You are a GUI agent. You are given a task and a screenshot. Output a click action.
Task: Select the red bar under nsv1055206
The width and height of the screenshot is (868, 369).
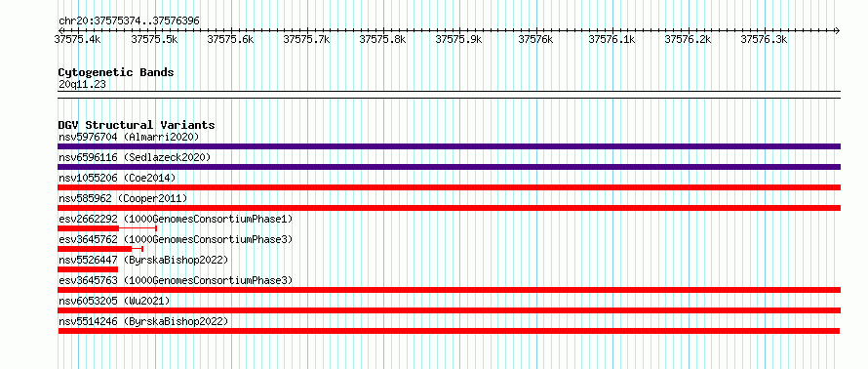pyautogui.click(x=449, y=187)
